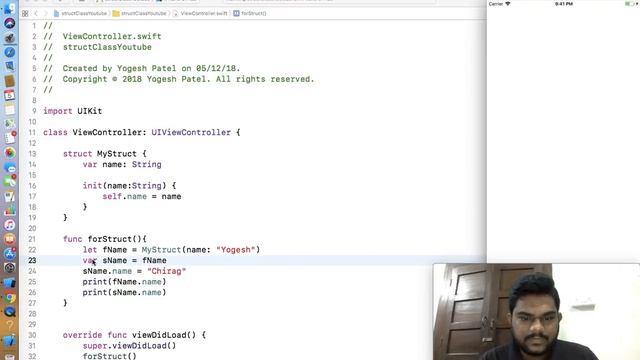Click line number 21 in the gutter
The width and height of the screenshot is (640, 360).
click(32, 239)
